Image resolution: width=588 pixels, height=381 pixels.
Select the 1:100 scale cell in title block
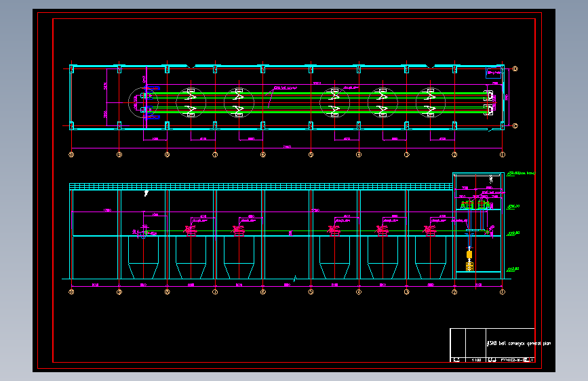click(x=476, y=360)
